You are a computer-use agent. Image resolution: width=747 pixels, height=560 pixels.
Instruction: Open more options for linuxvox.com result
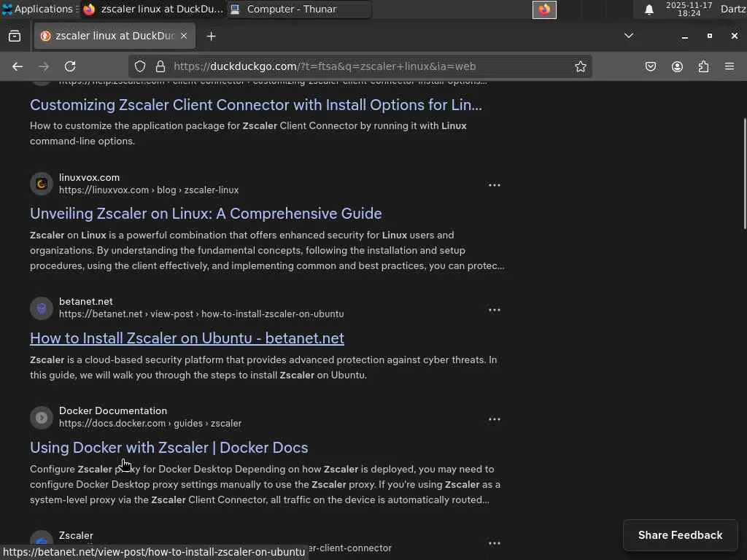495,185
